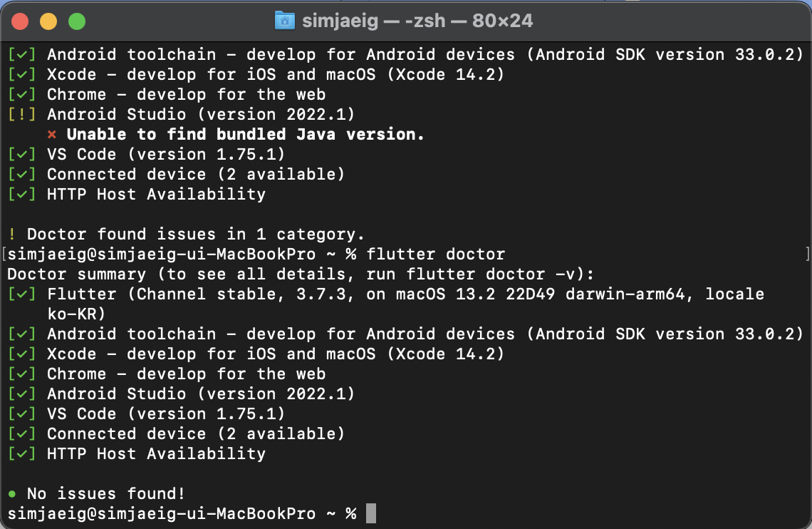The image size is (812, 529).
Task: Minimize the Terminal with the yellow button
Action: coord(48,21)
